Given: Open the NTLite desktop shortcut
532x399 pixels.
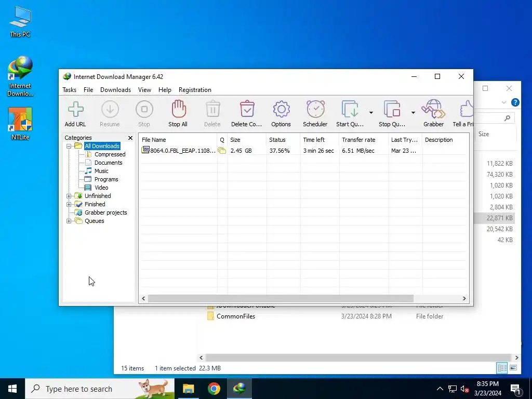Looking at the screenshot, I should [x=20, y=124].
